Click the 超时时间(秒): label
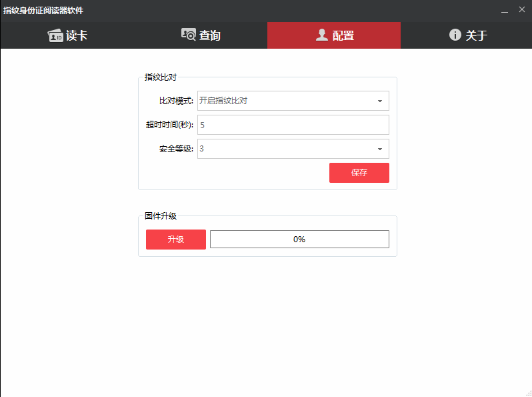The height and width of the screenshot is (397, 532). coord(169,125)
